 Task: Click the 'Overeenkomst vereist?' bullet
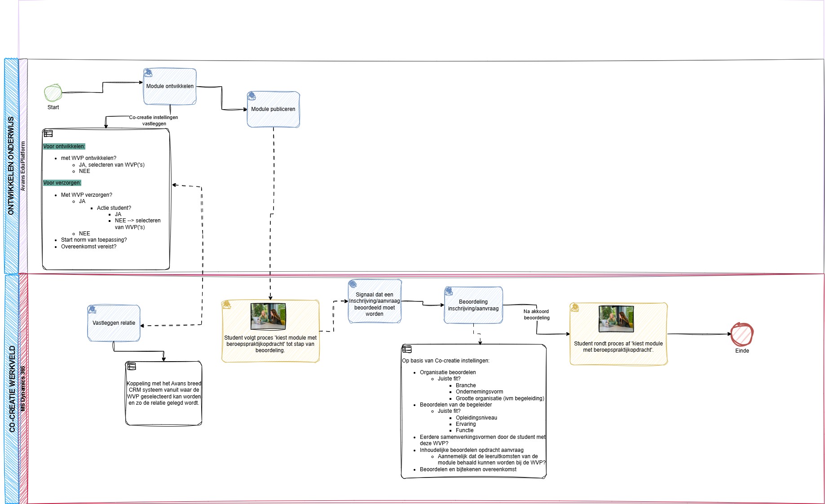[88, 247]
